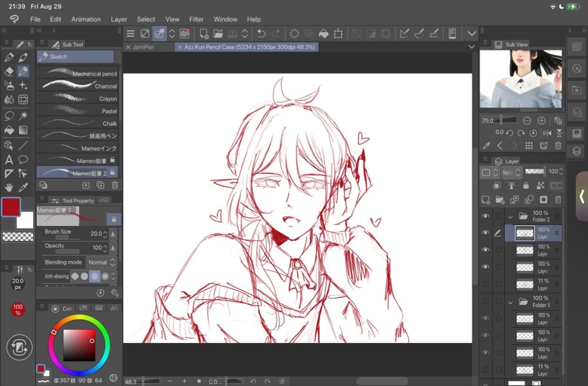Click the Clip Studio swirl icon
The height and width of the screenshot is (386, 588).
[185, 33]
